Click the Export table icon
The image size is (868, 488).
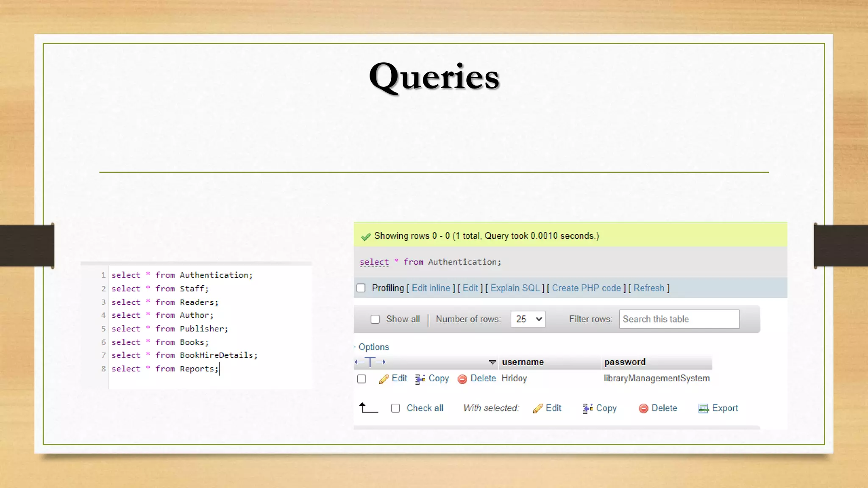(x=704, y=408)
